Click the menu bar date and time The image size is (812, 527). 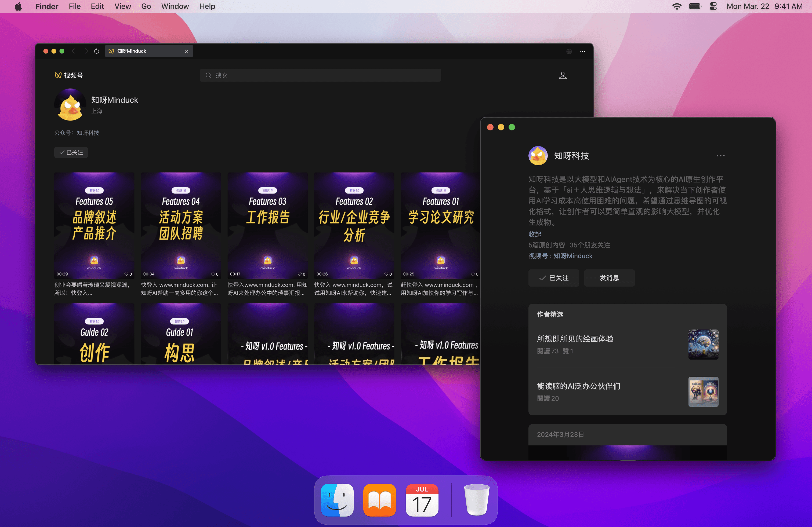pyautogui.click(x=764, y=6)
